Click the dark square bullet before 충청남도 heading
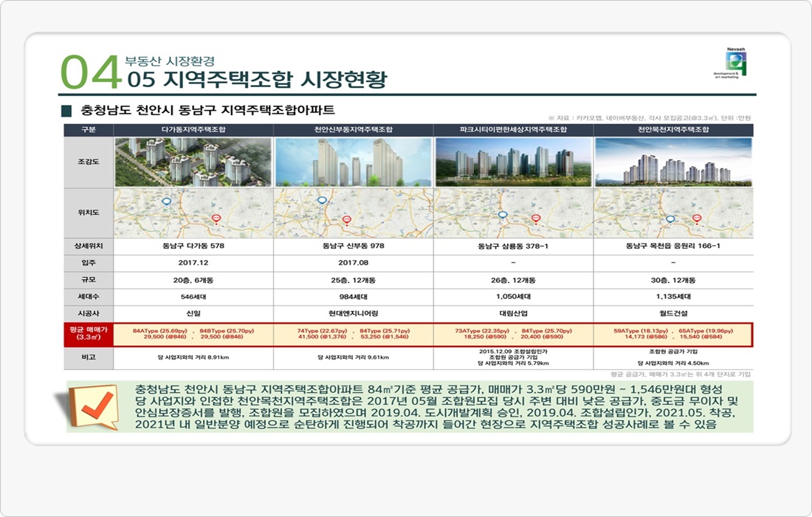Viewport: 812px width, 517px height. (66, 111)
